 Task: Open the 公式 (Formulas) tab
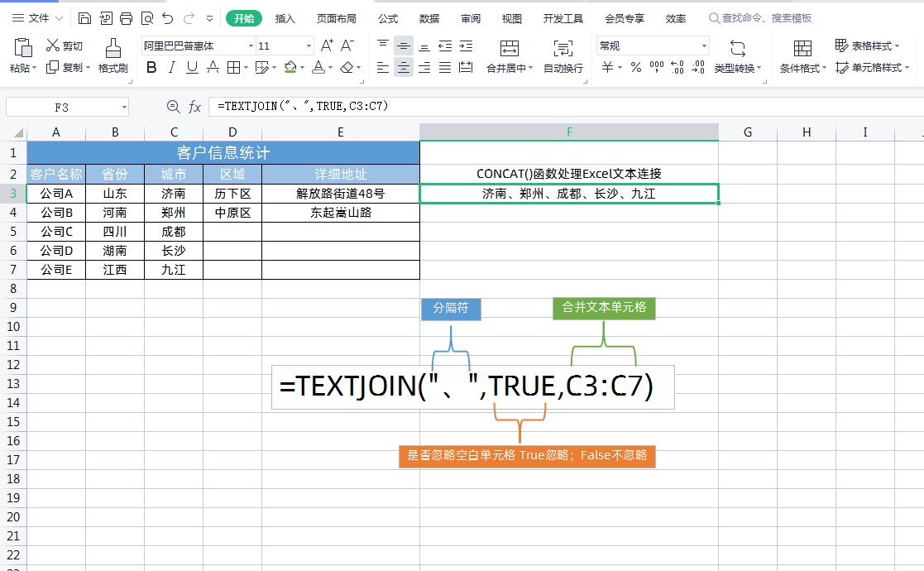[387, 18]
